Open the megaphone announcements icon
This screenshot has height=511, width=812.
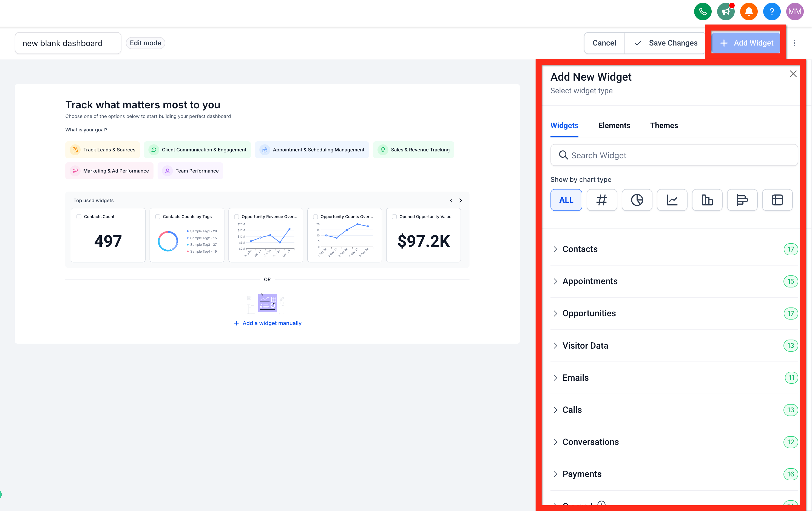(x=726, y=12)
